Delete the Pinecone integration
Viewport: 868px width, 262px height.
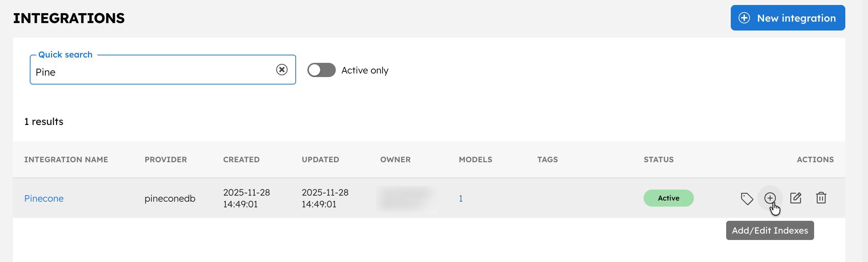tap(821, 198)
